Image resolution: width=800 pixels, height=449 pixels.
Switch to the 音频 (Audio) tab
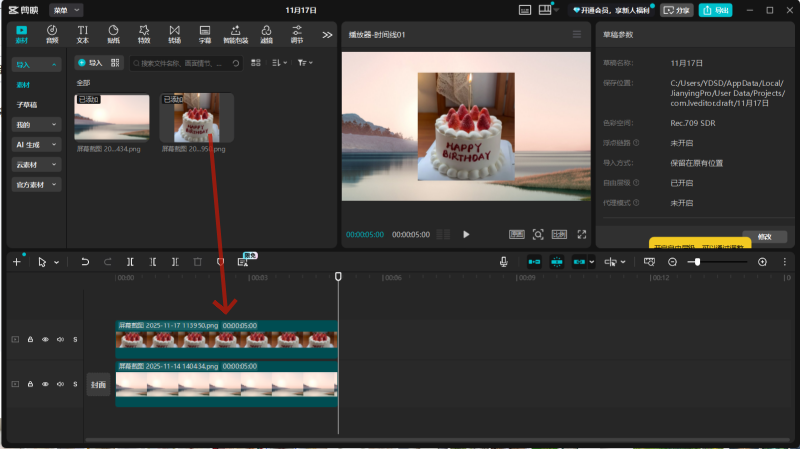(x=52, y=34)
